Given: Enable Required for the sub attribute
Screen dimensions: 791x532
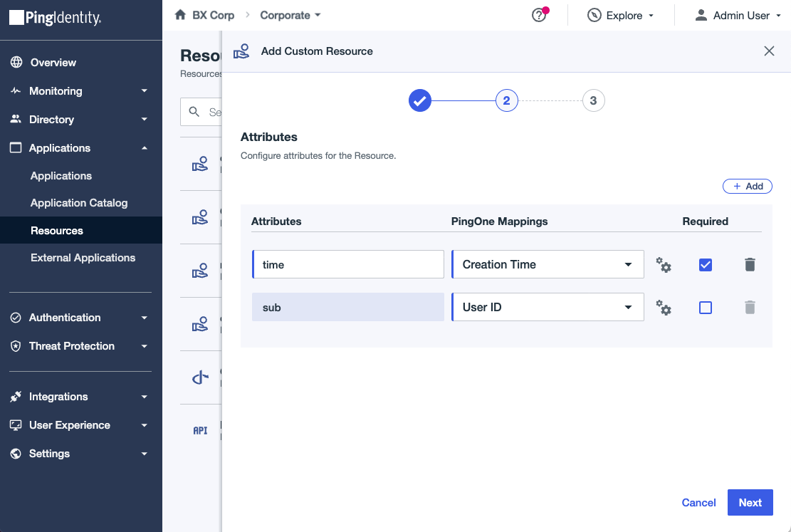Looking at the screenshot, I should pos(705,307).
